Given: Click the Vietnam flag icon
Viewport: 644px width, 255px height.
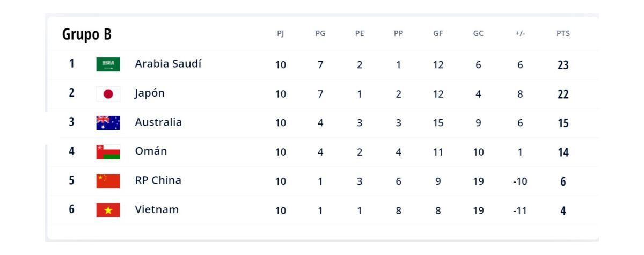Looking at the screenshot, I should [x=108, y=210].
